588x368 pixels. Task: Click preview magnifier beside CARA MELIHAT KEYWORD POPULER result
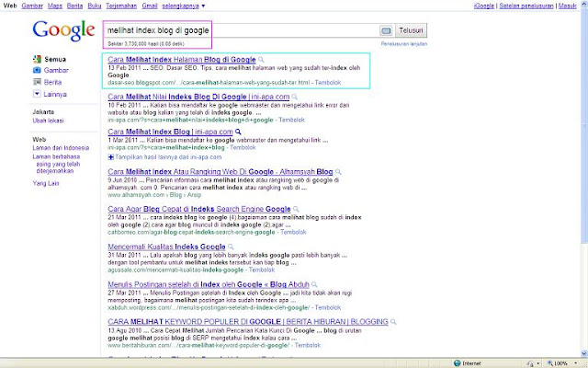(393, 322)
